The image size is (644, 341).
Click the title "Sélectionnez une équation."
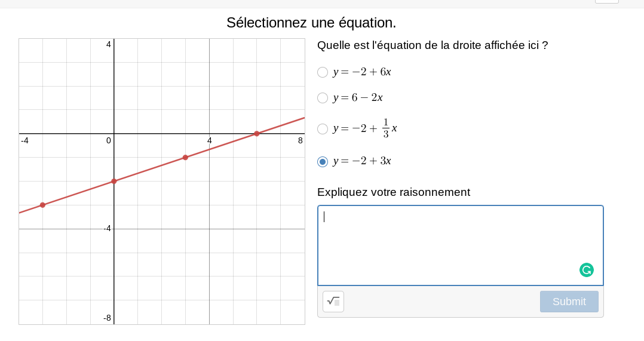pos(311,23)
